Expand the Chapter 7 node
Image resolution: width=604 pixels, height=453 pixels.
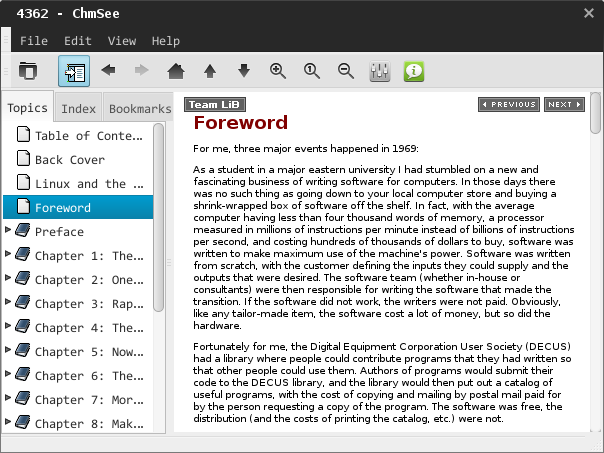8,398
